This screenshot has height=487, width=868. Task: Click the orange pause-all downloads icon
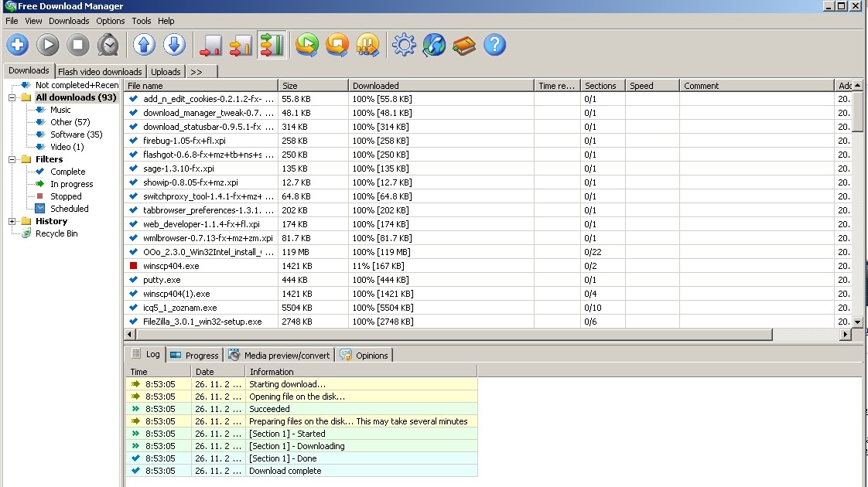coord(367,45)
